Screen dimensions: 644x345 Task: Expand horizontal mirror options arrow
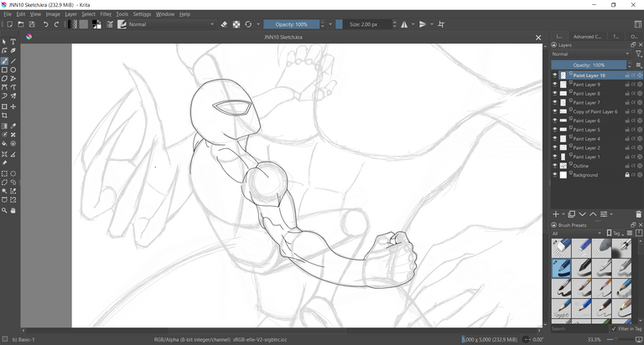pyautogui.click(x=413, y=24)
